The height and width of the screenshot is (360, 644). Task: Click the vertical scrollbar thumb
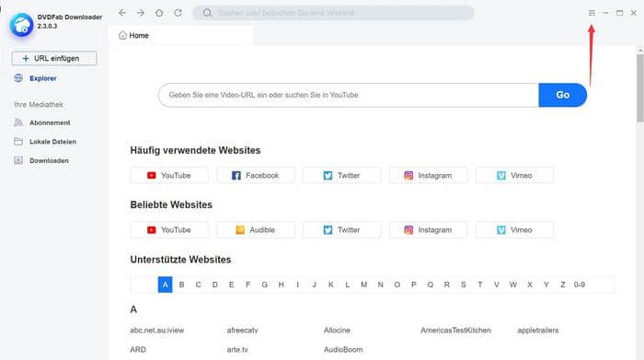[x=640, y=87]
